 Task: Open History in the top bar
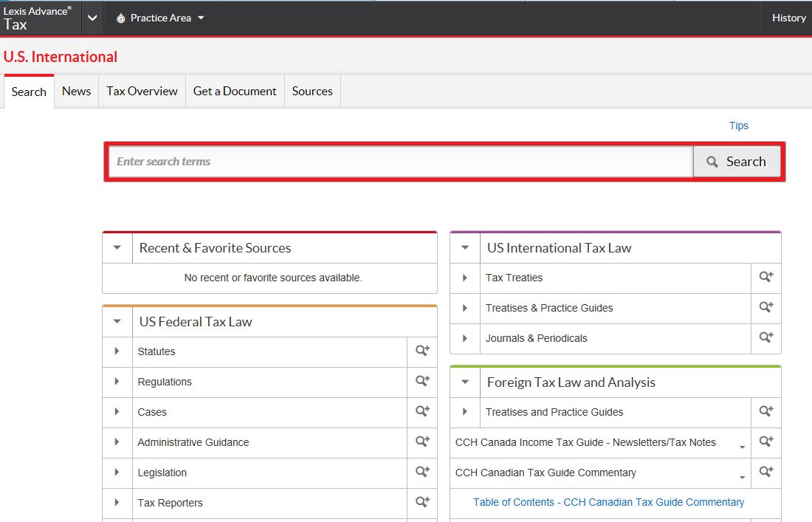(x=788, y=18)
